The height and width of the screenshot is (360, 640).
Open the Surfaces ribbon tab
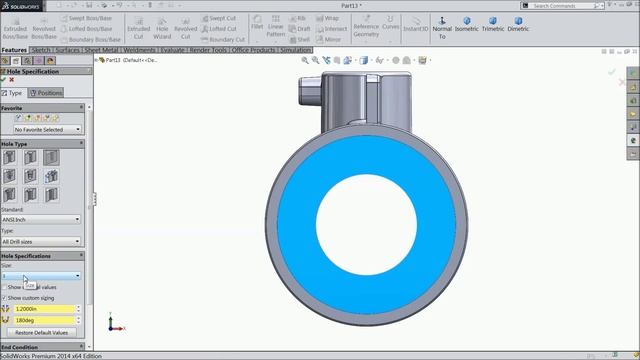coord(67,50)
